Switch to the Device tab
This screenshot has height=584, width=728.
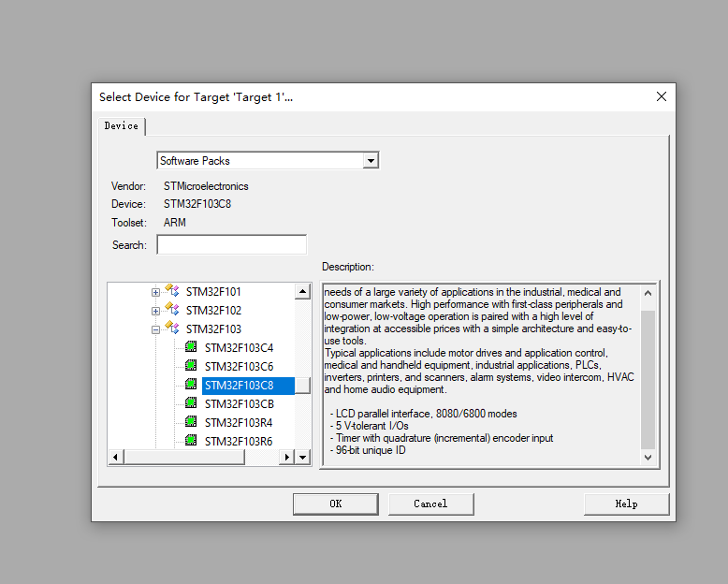pos(122,126)
